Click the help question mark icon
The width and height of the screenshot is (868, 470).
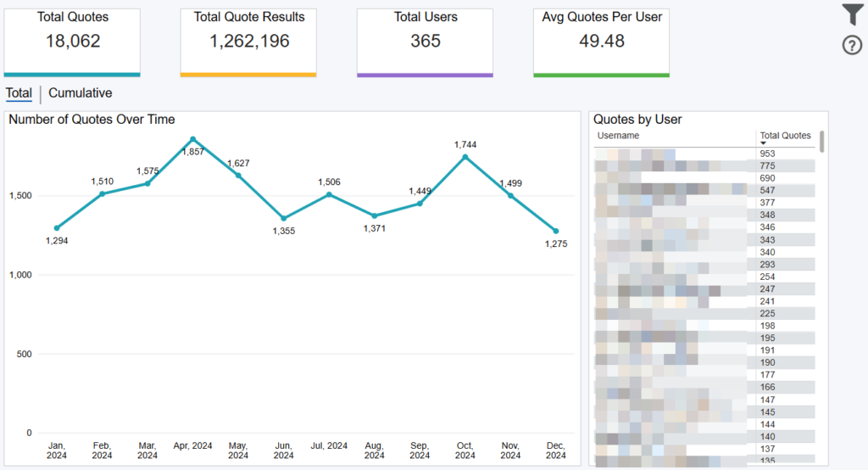point(852,46)
